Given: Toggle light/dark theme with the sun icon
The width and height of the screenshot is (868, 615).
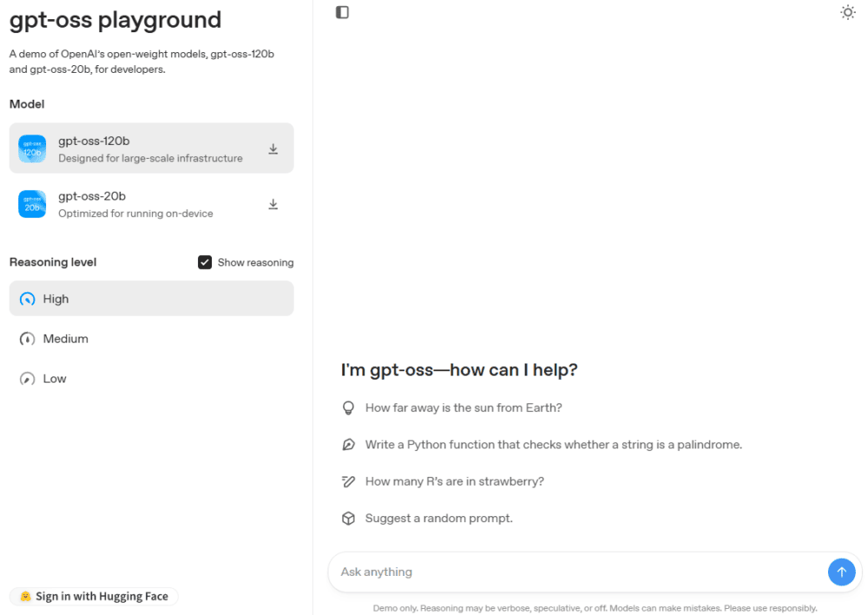Looking at the screenshot, I should [847, 12].
